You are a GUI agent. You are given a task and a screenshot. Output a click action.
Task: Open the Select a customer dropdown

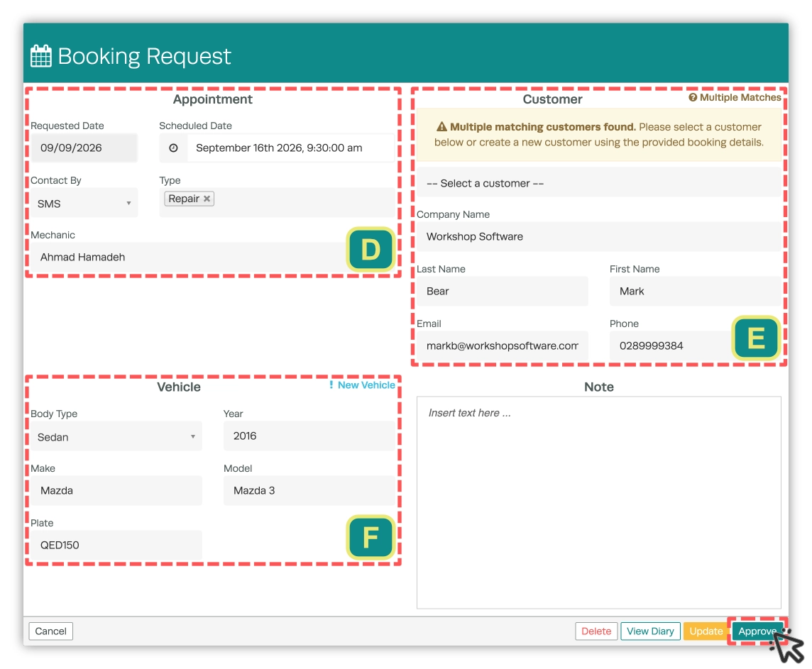(x=598, y=183)
